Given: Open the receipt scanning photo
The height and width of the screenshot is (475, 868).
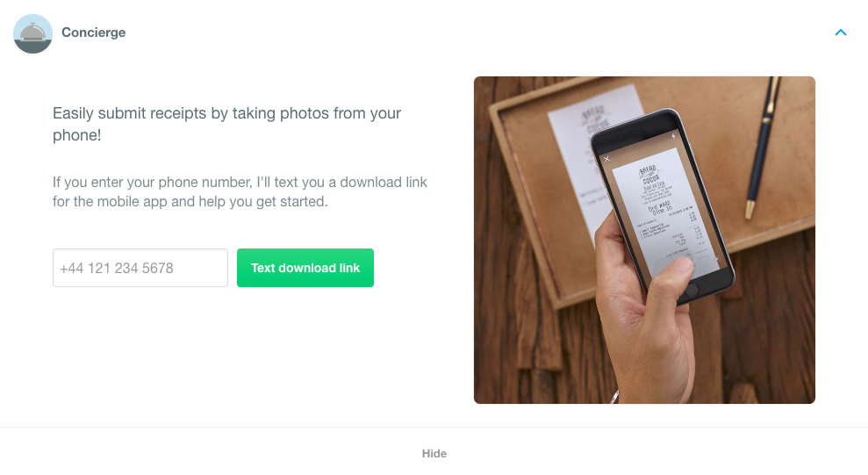Looking at the screenshot, I should click(x=644, y=240).
